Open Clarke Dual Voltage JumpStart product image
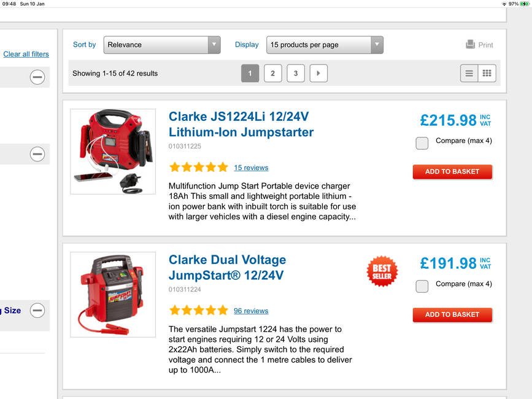 [x=113, y=295]
